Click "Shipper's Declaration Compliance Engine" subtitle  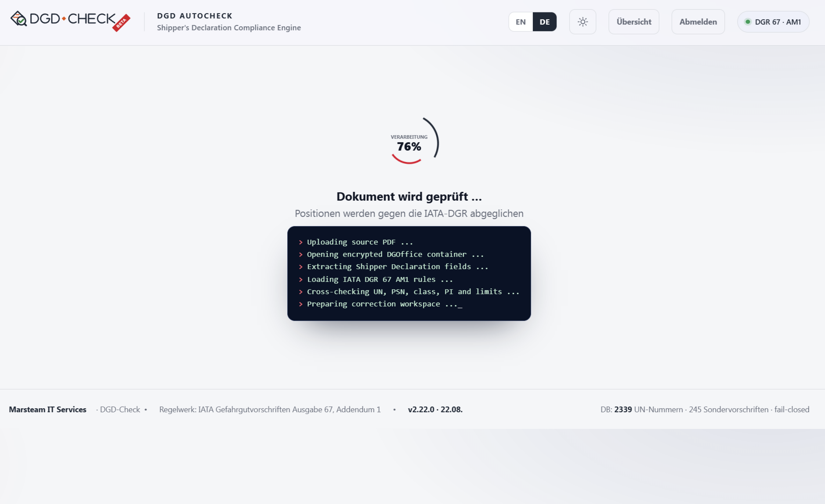229,28
